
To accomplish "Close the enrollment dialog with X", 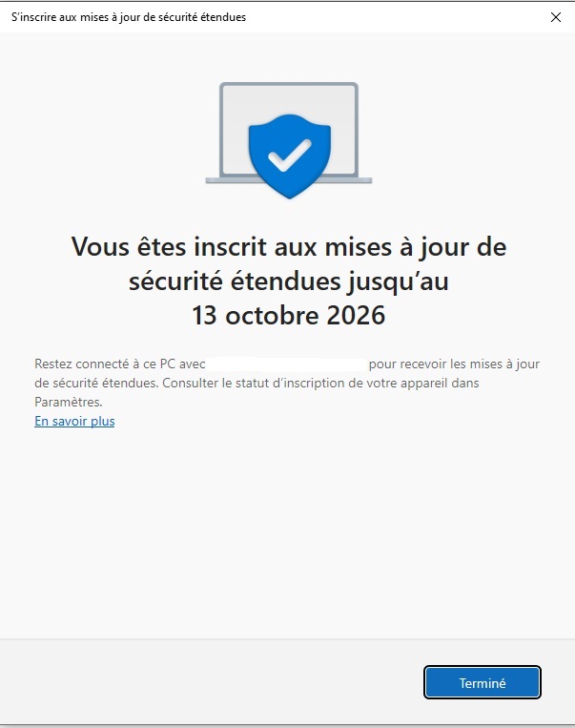I will 556,17.
